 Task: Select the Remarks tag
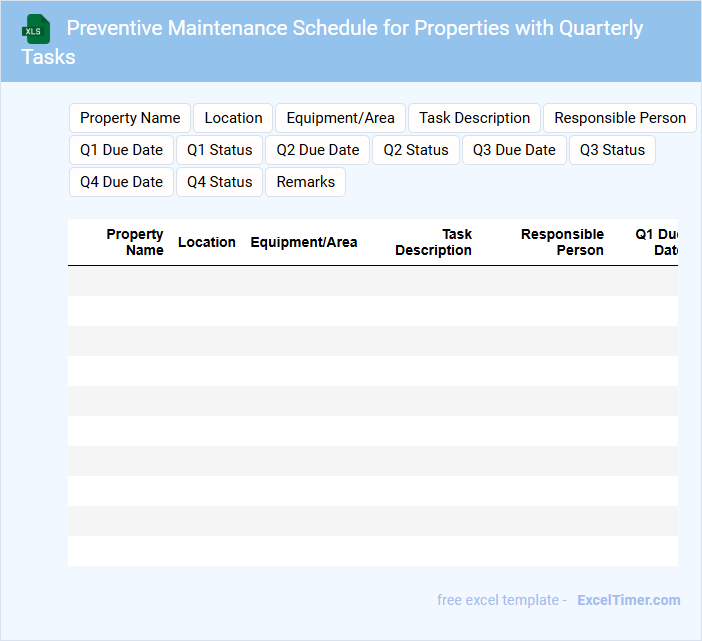click(305, 182)
